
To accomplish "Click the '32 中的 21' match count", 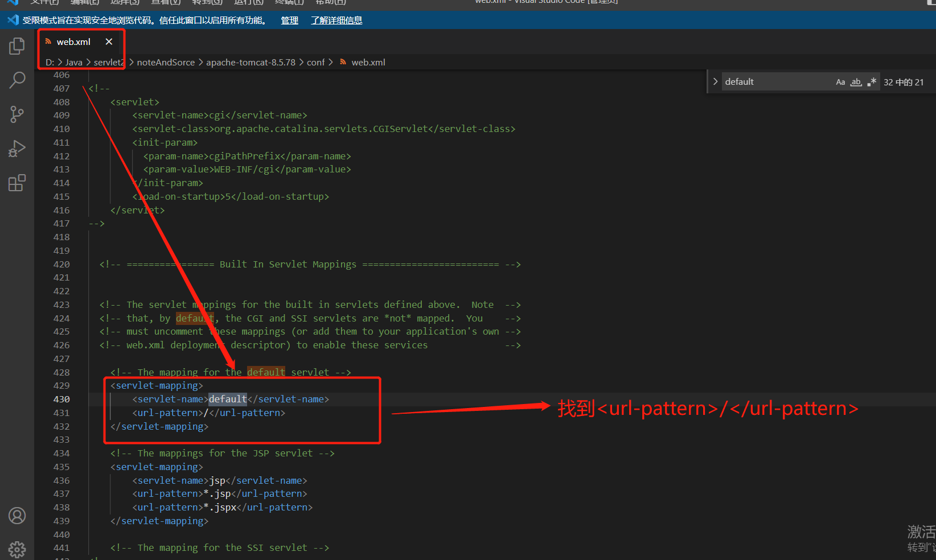I will 904,82.
